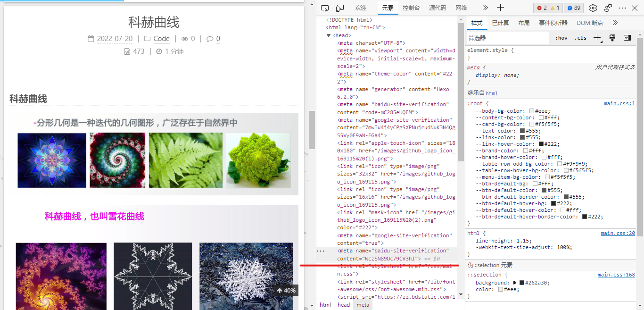Expand background shorthand property arrow

pos(515,283)
